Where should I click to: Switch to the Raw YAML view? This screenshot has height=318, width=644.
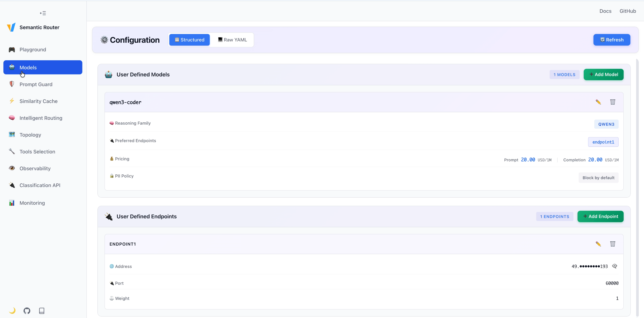pyautogui.click(x=232, y=40)
